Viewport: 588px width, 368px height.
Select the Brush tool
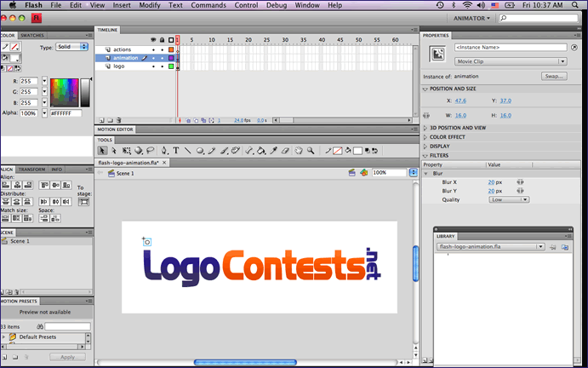224,151
